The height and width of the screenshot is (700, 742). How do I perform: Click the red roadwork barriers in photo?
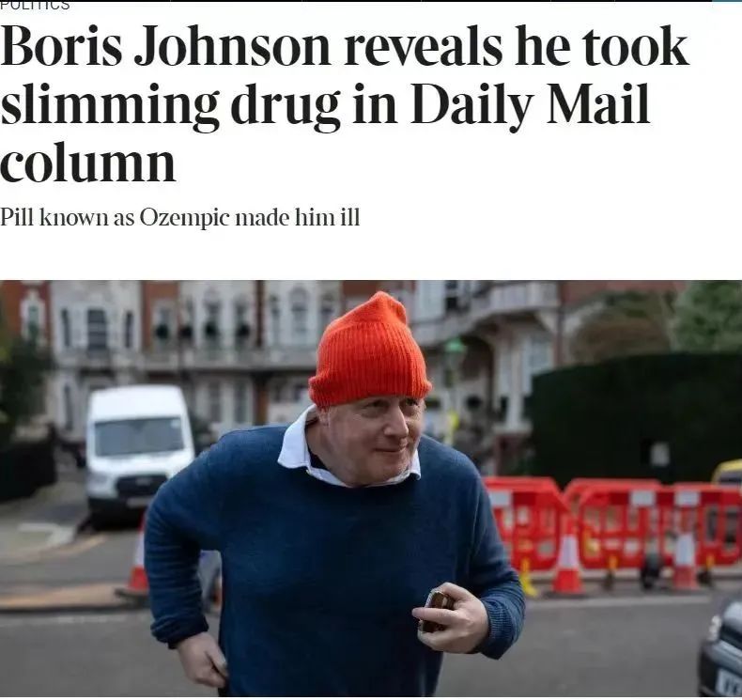pyautogui.click(x=612, y=523)
